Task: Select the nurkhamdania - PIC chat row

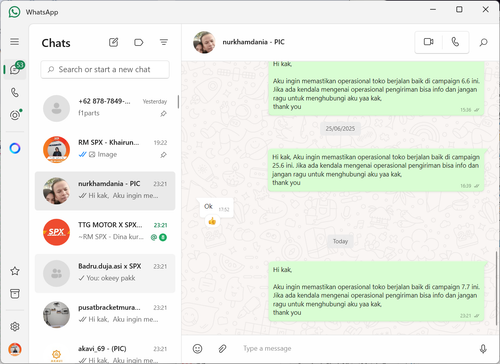Action: click(x=105, y=191)
